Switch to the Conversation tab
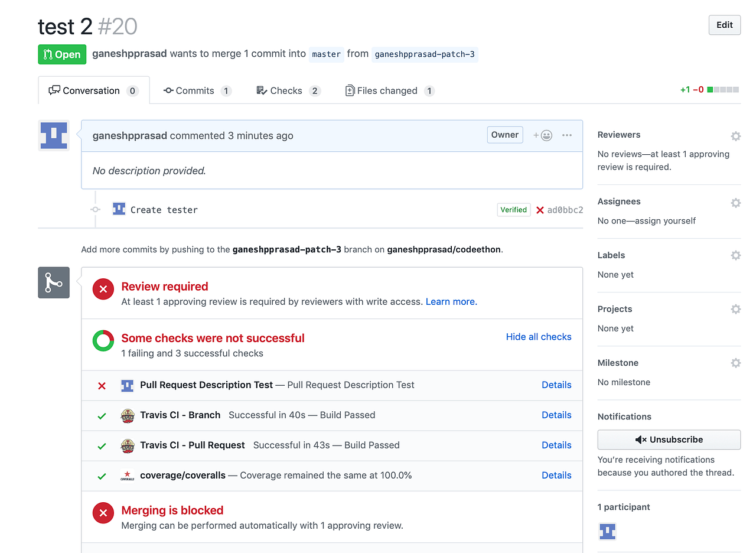Screen dimensions: 756x553 coord(94,90)
